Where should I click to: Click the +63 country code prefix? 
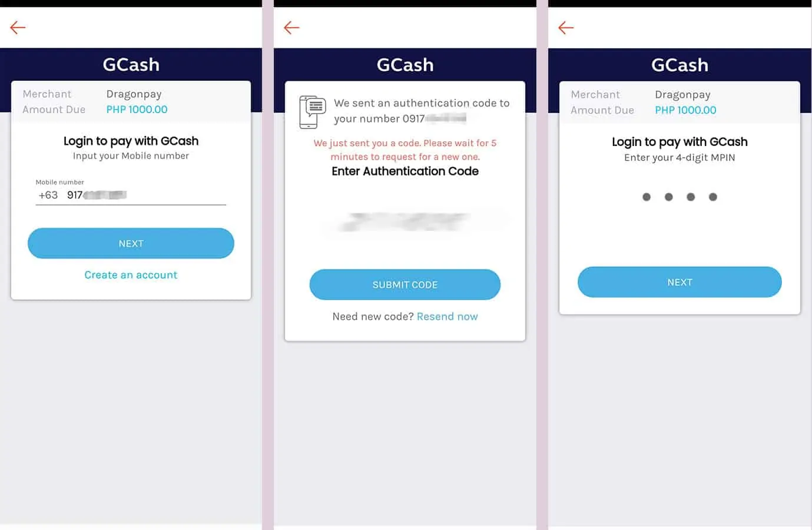click(48, 195)
